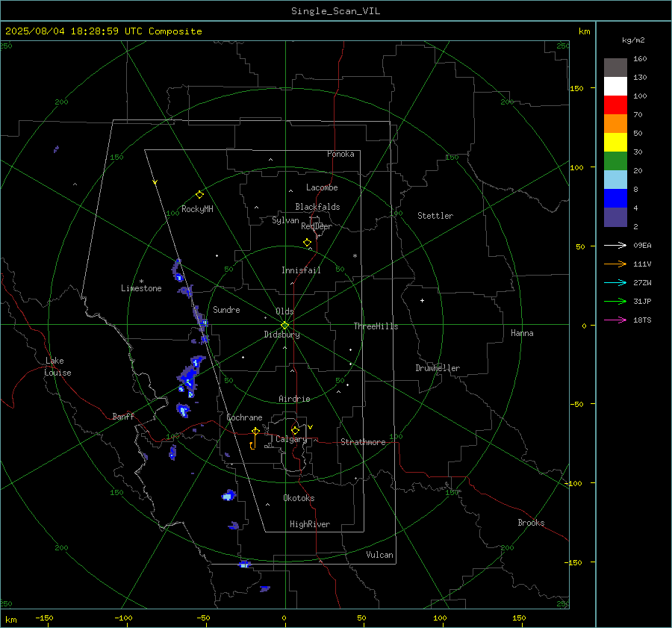Click the asterisk marker above Limestone
Image resolution: width=672 pixels, height=628 pixels.
(x=141, y=282)
